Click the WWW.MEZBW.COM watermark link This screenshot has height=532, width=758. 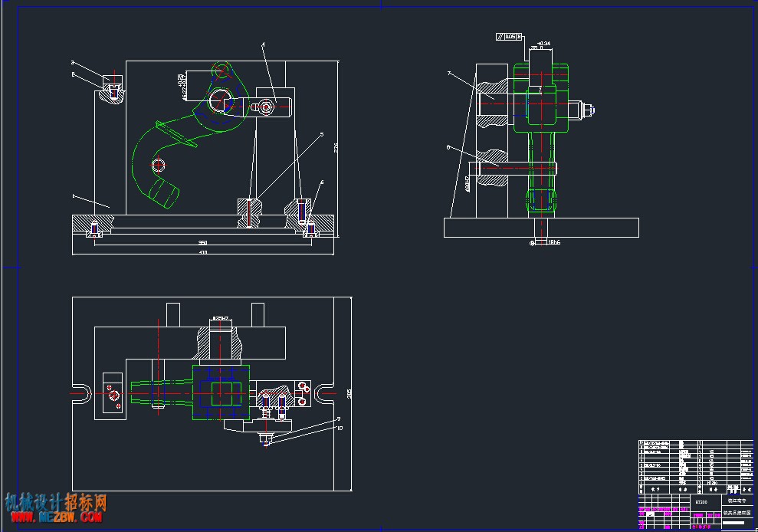pos(56,517)
